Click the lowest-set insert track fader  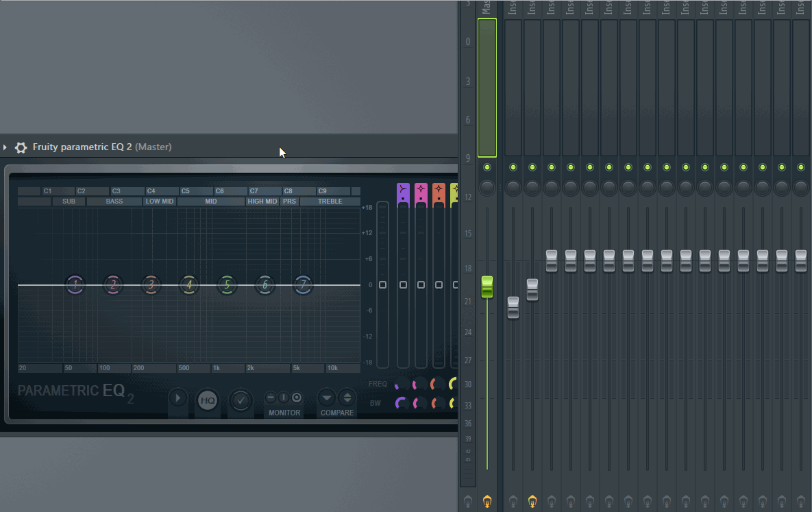coord(513,308)
